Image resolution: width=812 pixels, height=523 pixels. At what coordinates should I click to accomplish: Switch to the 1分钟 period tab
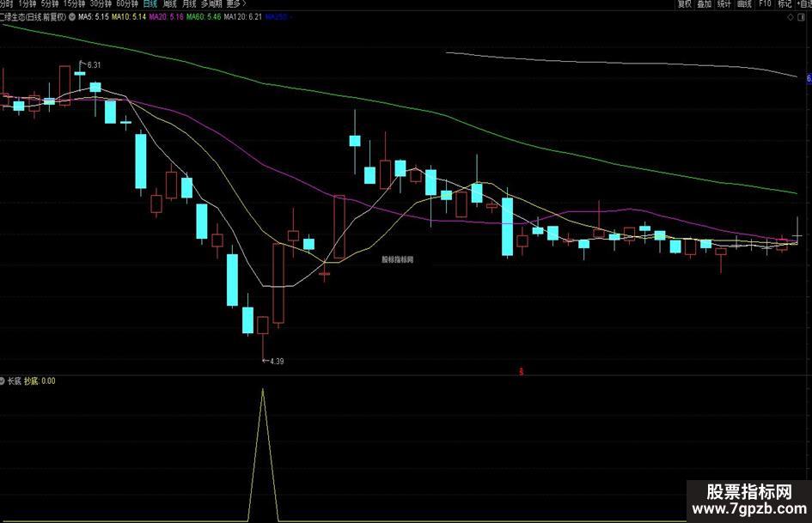coord(27,3)
